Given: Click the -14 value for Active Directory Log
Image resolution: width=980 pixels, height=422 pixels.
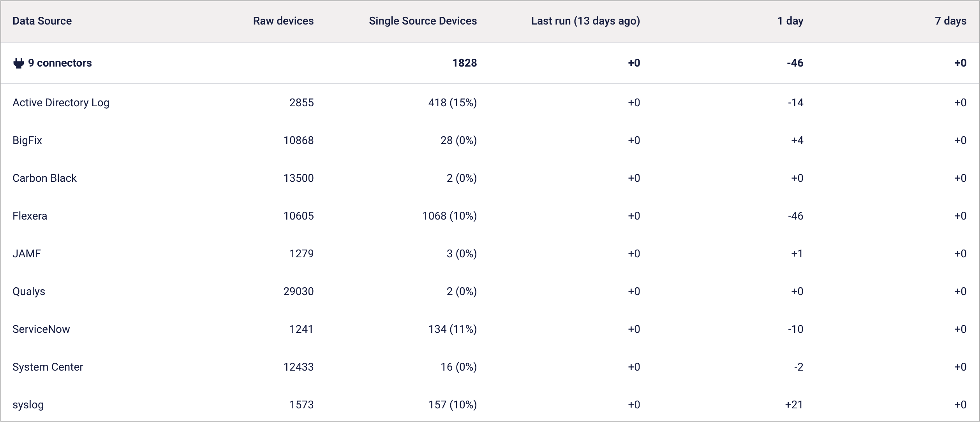Looking at the screenshot, I should (x=796, y=103).
